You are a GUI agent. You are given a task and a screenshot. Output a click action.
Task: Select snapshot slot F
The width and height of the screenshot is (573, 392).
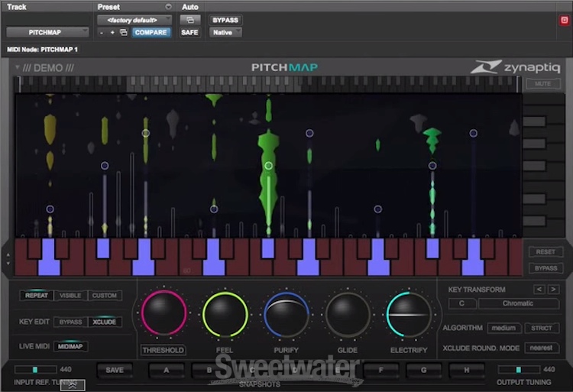(380, 370)
